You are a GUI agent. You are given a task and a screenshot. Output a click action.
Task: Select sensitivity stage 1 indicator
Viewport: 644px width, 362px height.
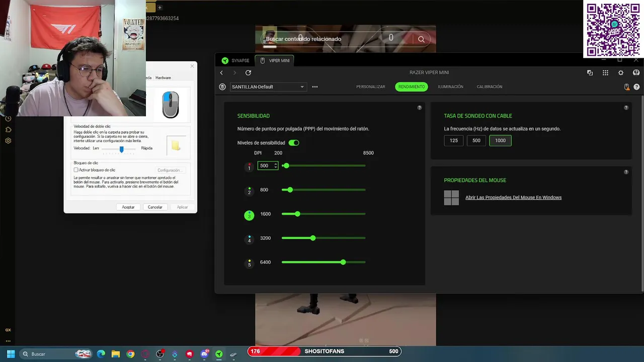pyautogui.click(x=249, y=166)
